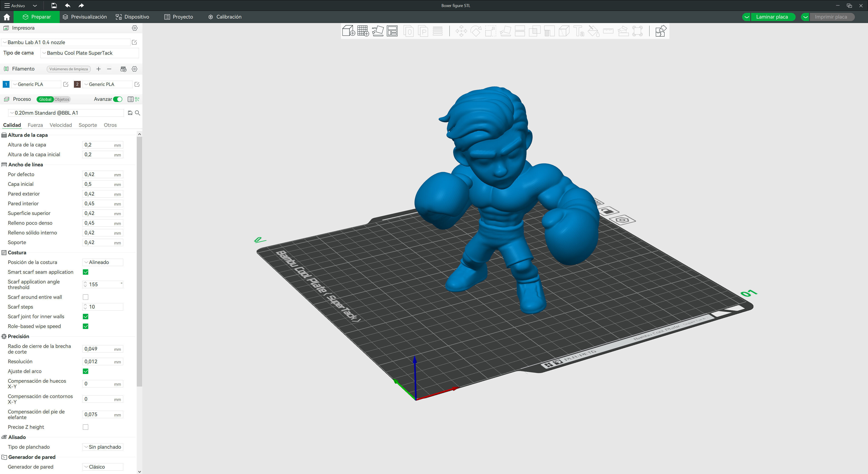868x474 pixels.
Task: Remove a filament with minus icon
Action: click(x=109, y=69)
